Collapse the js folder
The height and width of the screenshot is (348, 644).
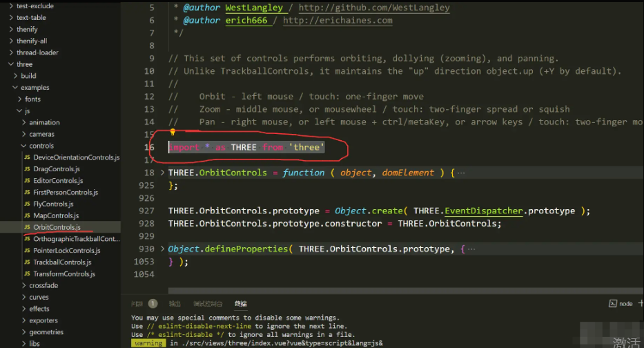click(19, 111)
